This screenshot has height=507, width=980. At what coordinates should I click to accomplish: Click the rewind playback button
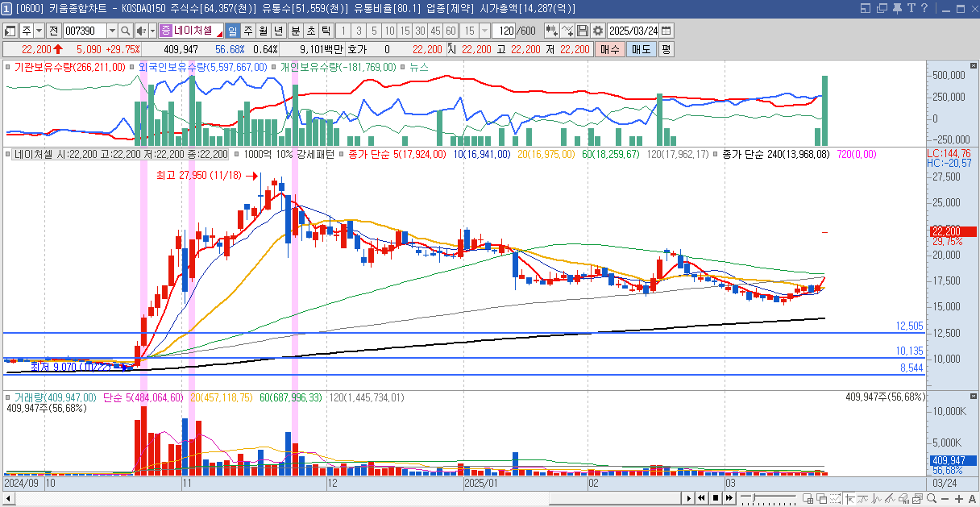701,498
